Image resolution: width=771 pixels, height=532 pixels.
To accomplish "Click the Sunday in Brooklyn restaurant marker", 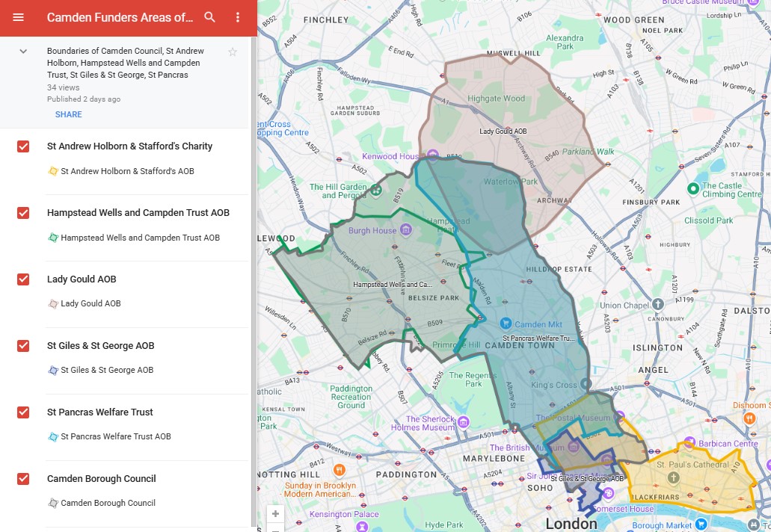I will pyautogui.click(x=339, y=471).
